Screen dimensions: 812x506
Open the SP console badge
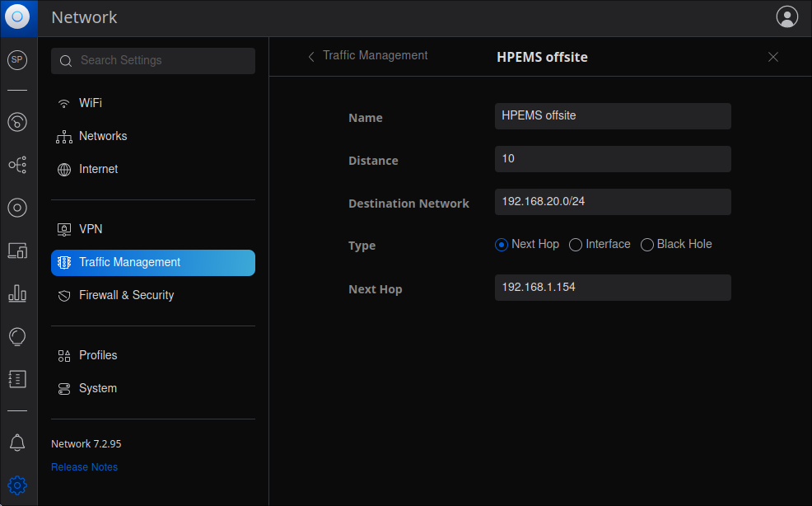(17, 59)
